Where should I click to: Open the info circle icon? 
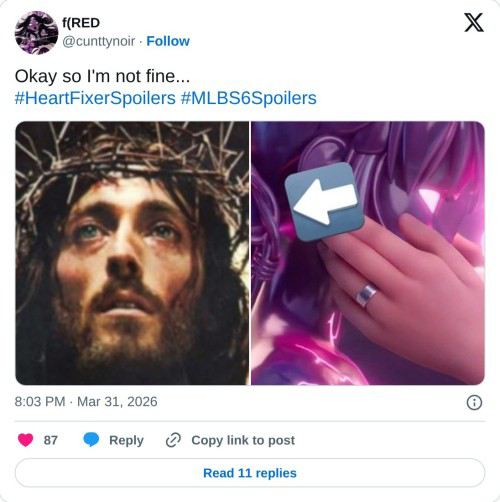click(474, 402)
